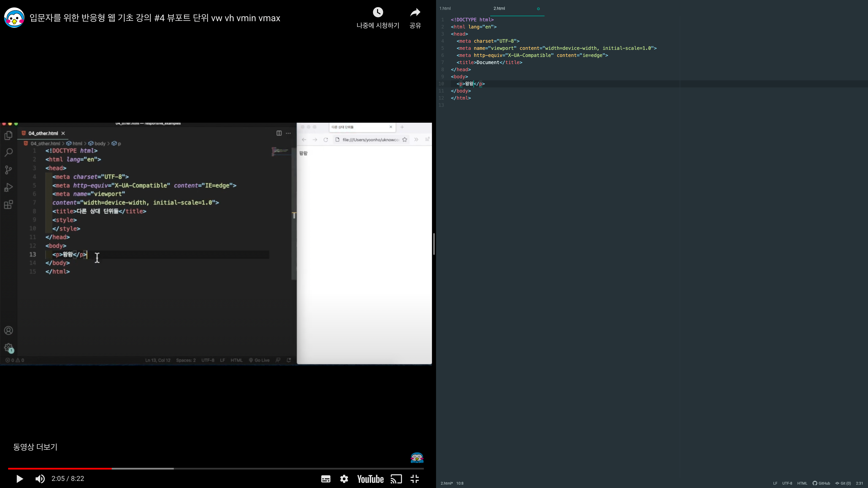The height and width of the screenshot is (488, 868).
Task: Toggle video subtitles on
Action: [x=325, y=479]
